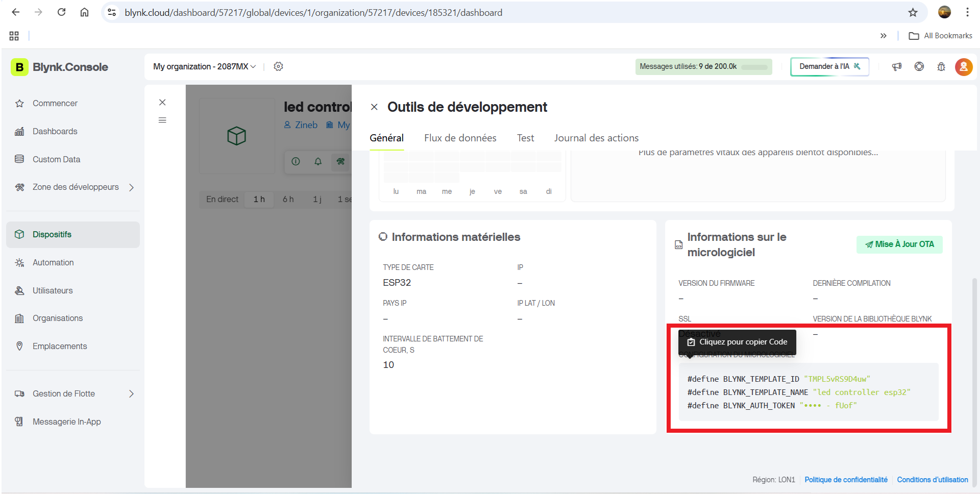Open organization settings gear icon
The height and width of the screenshot is (494, 980).
[x=278, y=66]
